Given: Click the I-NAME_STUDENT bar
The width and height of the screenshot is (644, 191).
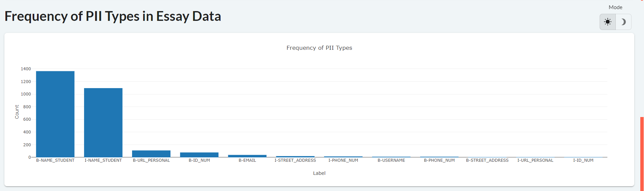Looking at the screenshot, I should (x=103, y=122).
